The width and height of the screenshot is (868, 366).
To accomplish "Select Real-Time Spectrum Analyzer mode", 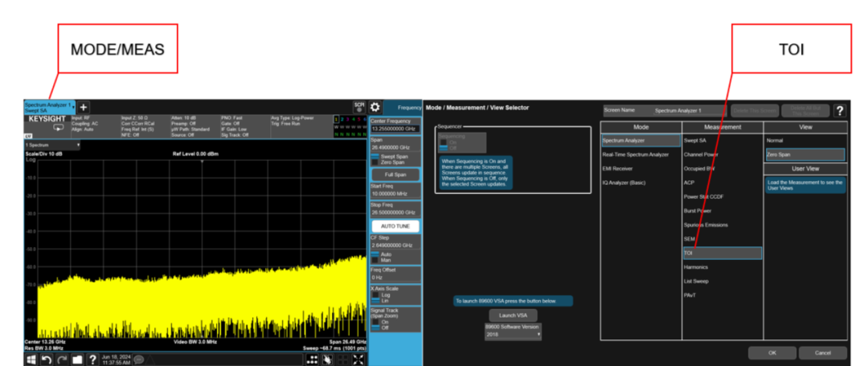I will point(641,154).
